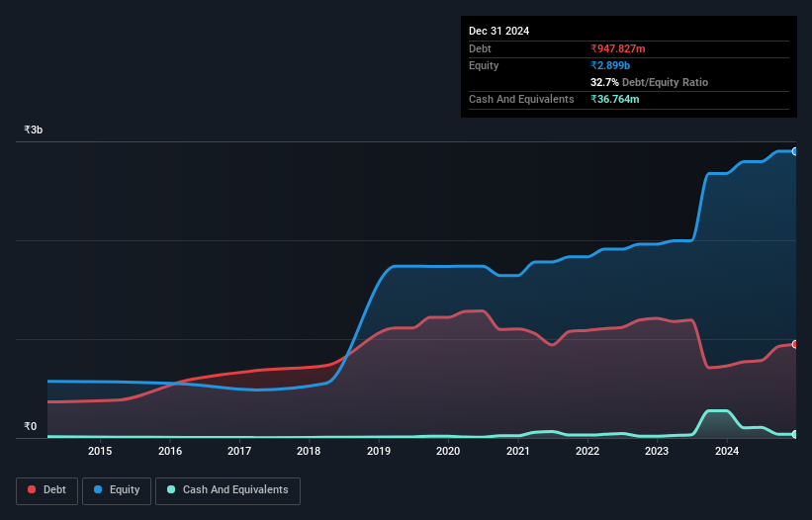Click the 32.7% Debt/Equity Ratio text
This screenshot has height=520, width=812.
[x=649, y=82]
